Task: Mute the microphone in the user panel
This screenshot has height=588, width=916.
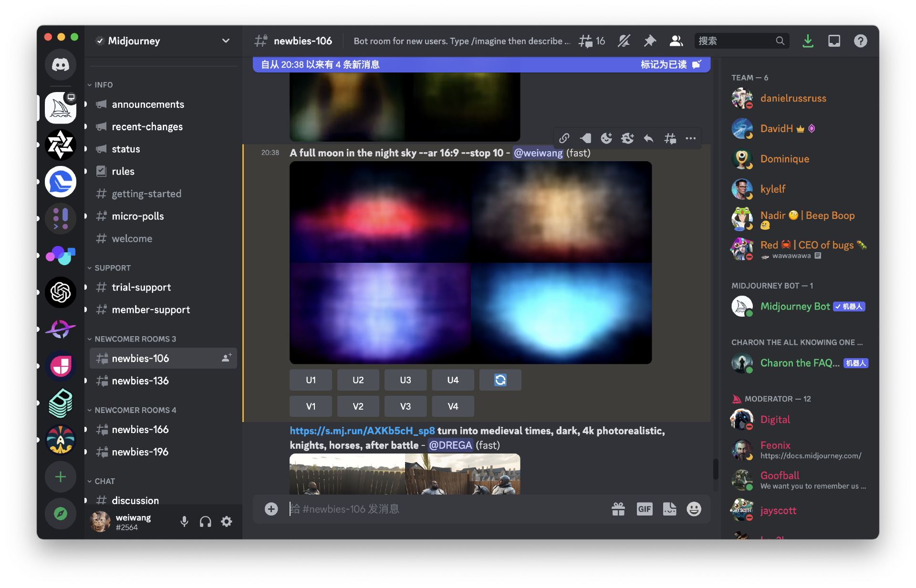Action: (x=184, y=522)
